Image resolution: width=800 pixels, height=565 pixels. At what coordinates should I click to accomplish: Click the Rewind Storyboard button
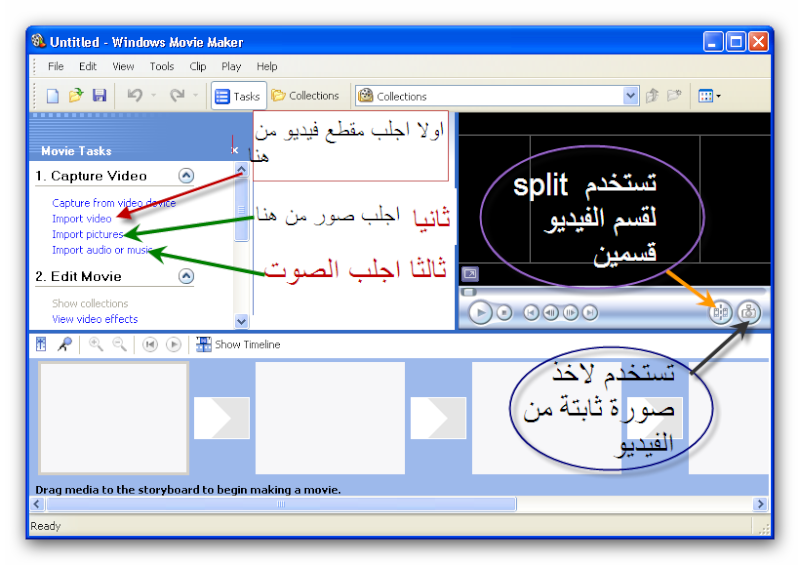[149, 345]
